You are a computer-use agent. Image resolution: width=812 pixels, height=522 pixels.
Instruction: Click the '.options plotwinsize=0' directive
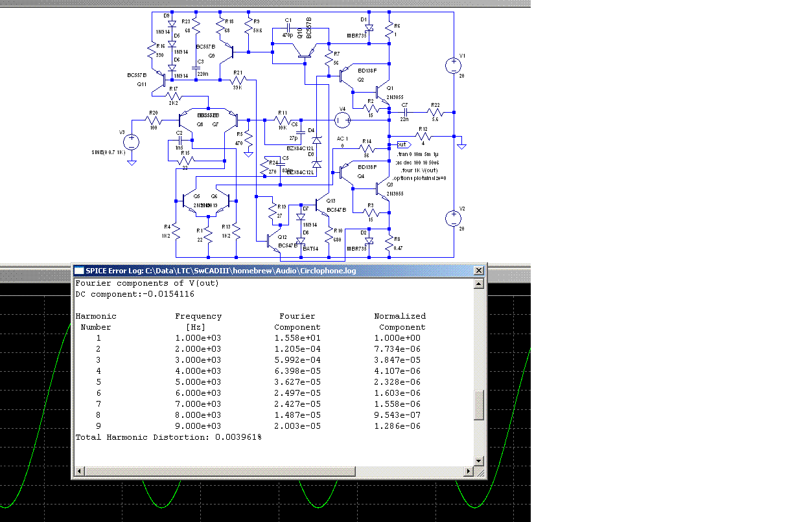click(x=421, y=177)
